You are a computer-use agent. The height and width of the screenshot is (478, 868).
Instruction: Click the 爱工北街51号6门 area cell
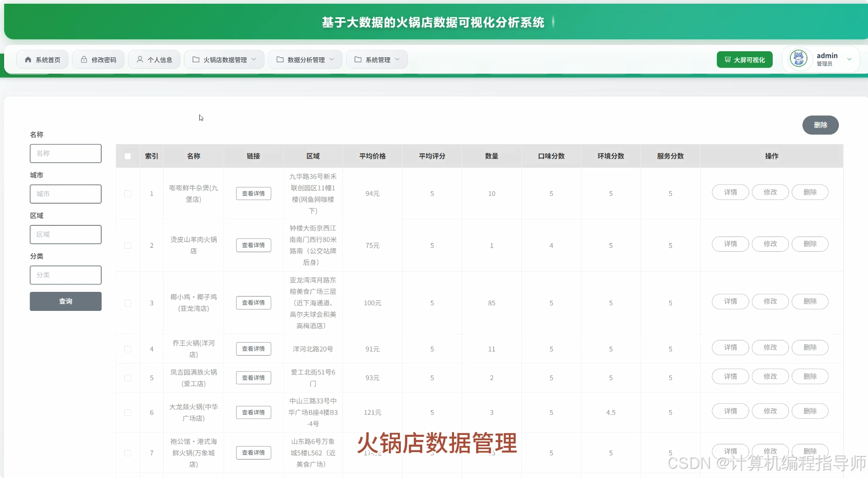coord(313,378)
